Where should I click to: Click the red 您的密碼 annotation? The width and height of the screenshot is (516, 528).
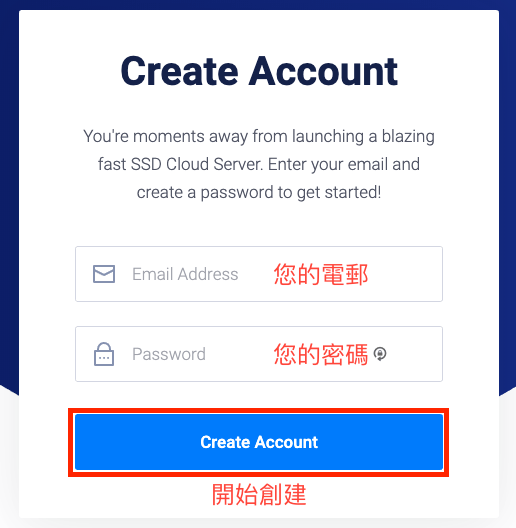(x=320, y=354)
